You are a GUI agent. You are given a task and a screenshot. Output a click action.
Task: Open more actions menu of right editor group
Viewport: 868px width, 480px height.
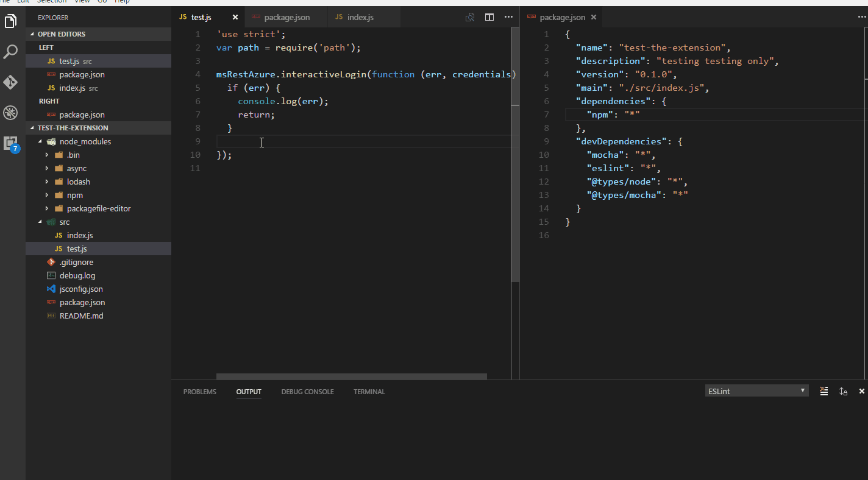pyautogui.click(x=861, y=17)
